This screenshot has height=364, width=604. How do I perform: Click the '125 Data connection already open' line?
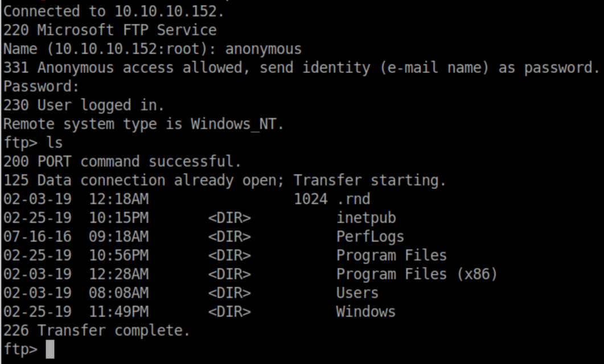coord(224,180)
